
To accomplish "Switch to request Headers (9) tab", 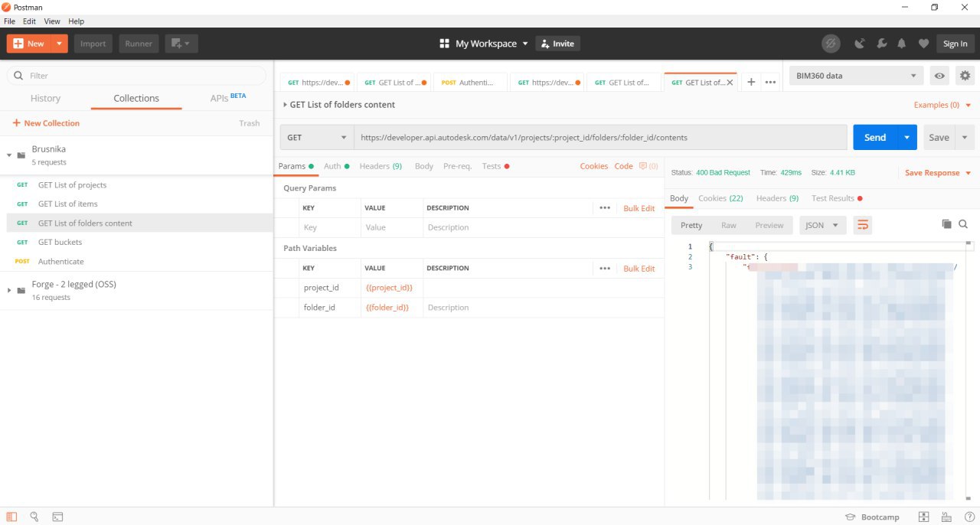I will click(x=381, y=166).
